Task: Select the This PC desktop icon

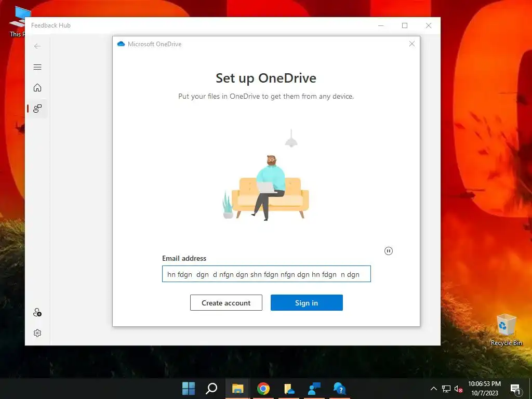Action: pyautogui.click(x=18, y=22)
